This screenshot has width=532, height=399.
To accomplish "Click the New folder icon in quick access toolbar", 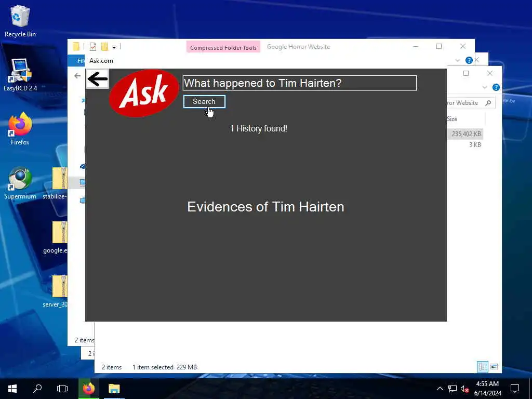I will coord(104,46).
